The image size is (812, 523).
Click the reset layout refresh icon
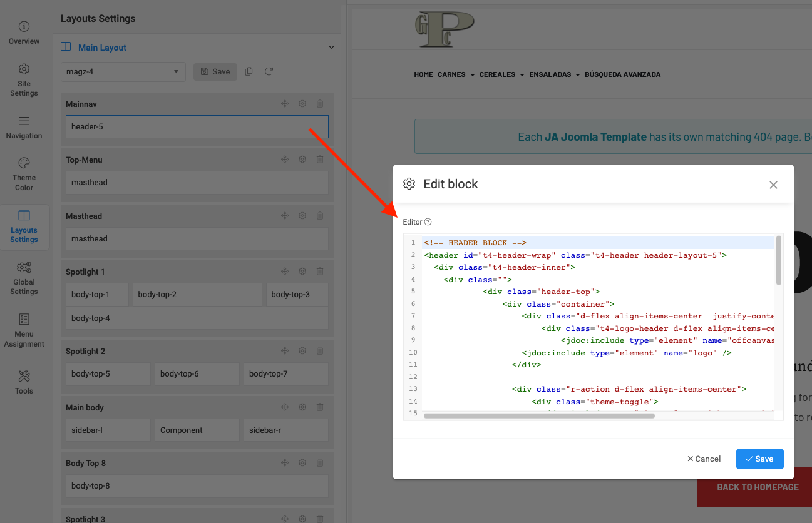coord(269,72)
